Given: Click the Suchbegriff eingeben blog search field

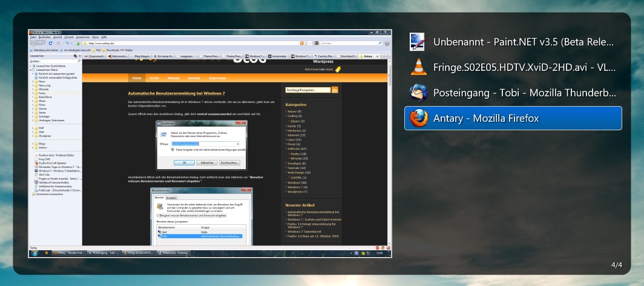Looking at the screenshot, I should click(x=308, y=90).
